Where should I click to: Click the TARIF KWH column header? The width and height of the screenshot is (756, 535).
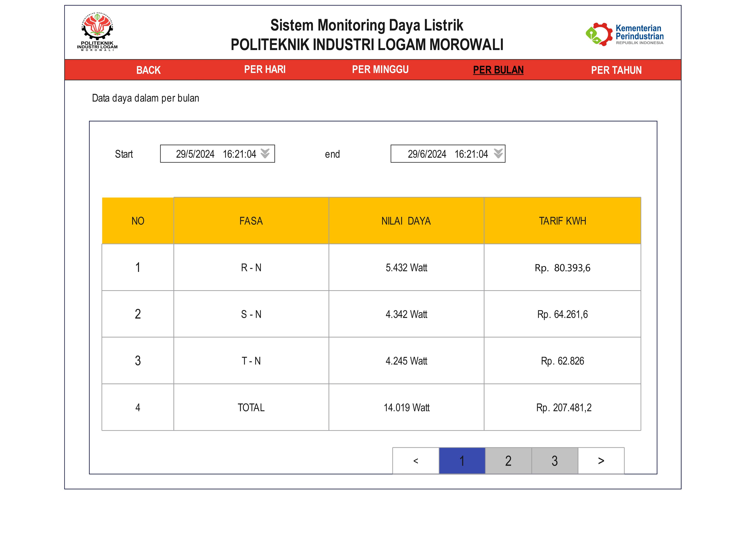point(562,221)
